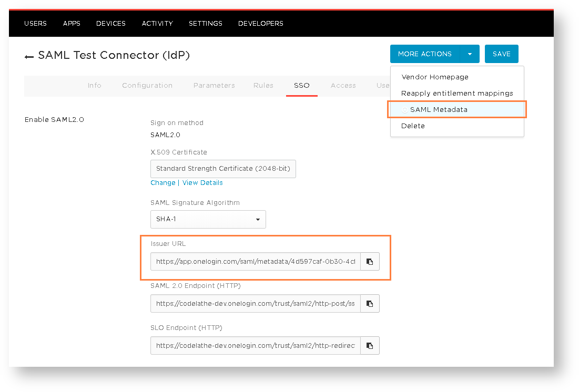Switch to the Access tab

(343, 86)
